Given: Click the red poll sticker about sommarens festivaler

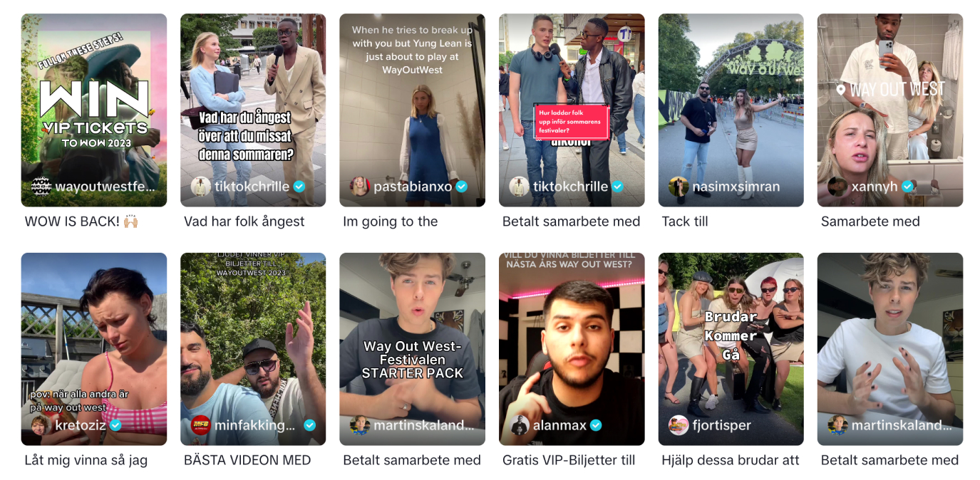Looking at the screenshot, I should 571,122.
